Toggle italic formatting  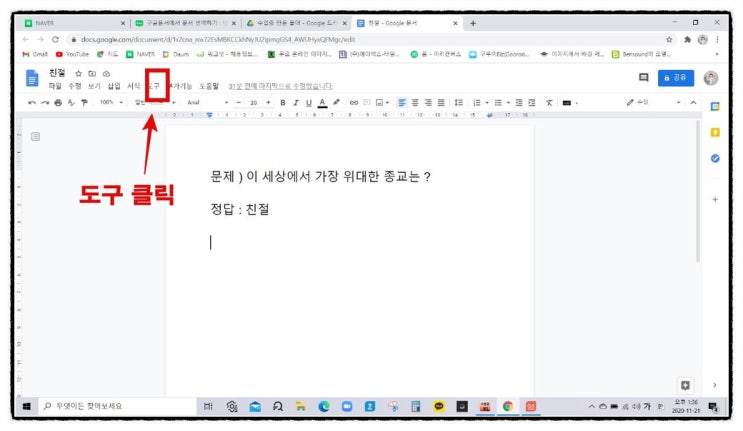[x=296, y=102]
